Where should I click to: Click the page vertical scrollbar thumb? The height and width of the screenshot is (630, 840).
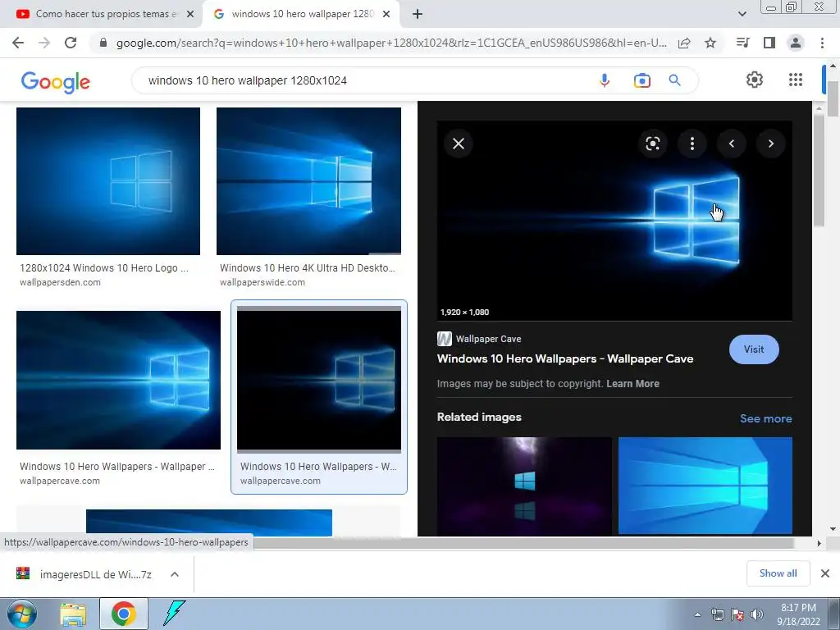point(833,98)
